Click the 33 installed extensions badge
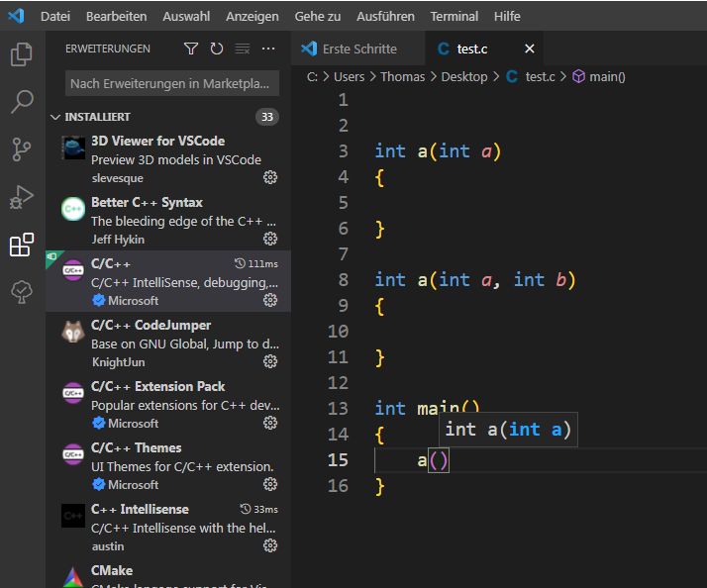 click(x=267, y=117)
